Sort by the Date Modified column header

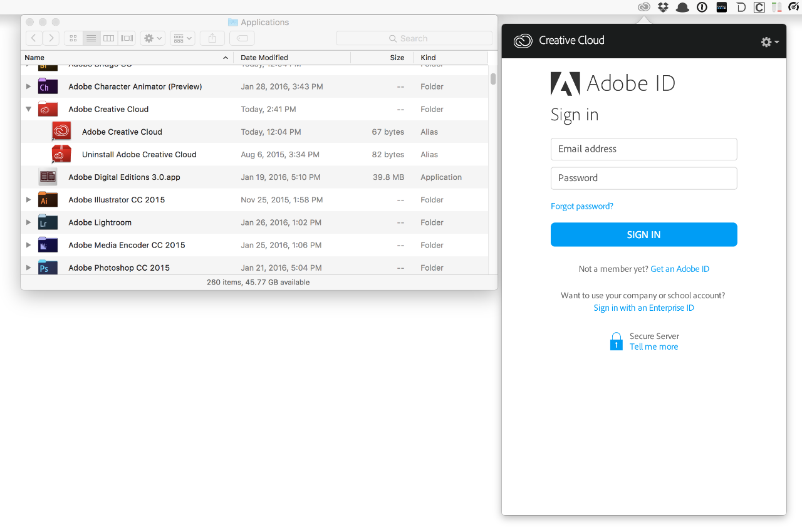click(292, 58)
